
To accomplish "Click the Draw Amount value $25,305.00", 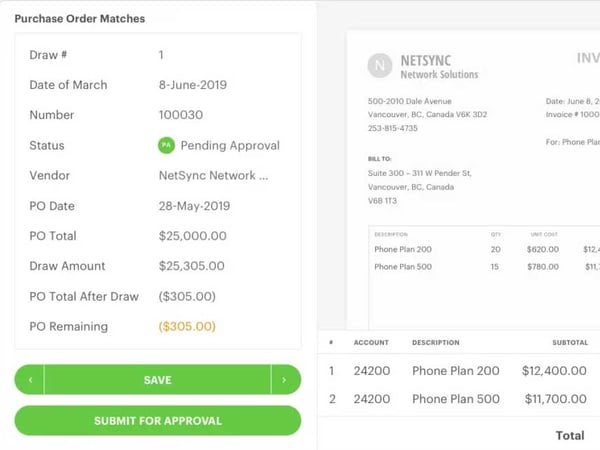I will coord(192,266).
